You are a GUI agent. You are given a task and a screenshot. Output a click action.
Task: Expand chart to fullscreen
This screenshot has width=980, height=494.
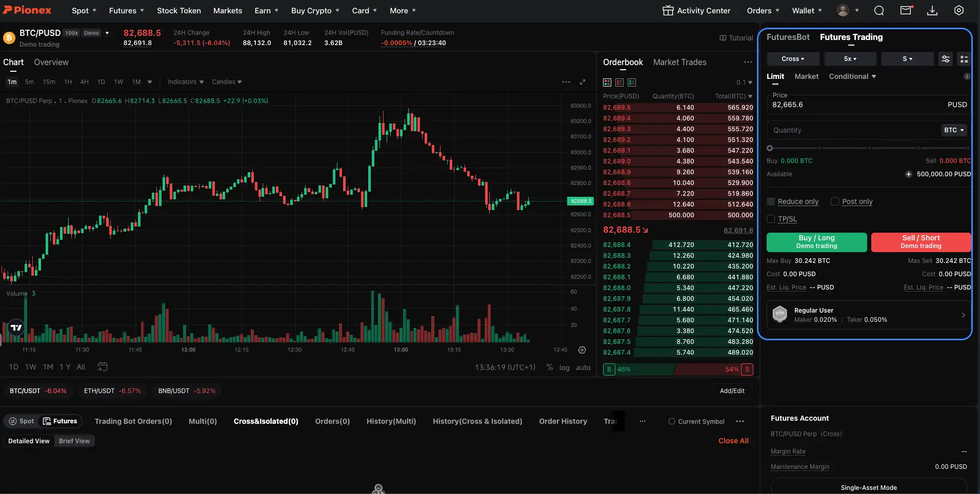click(583, 82)
